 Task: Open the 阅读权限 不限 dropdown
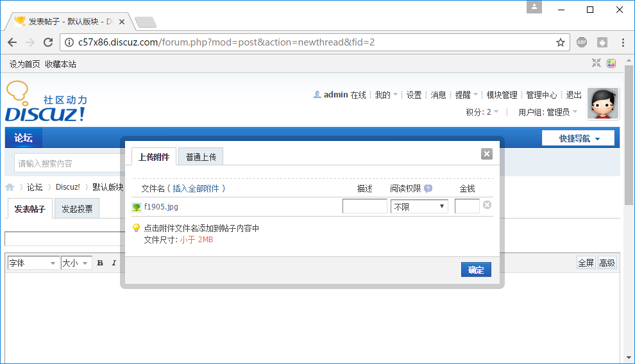(x=419, y=207)
